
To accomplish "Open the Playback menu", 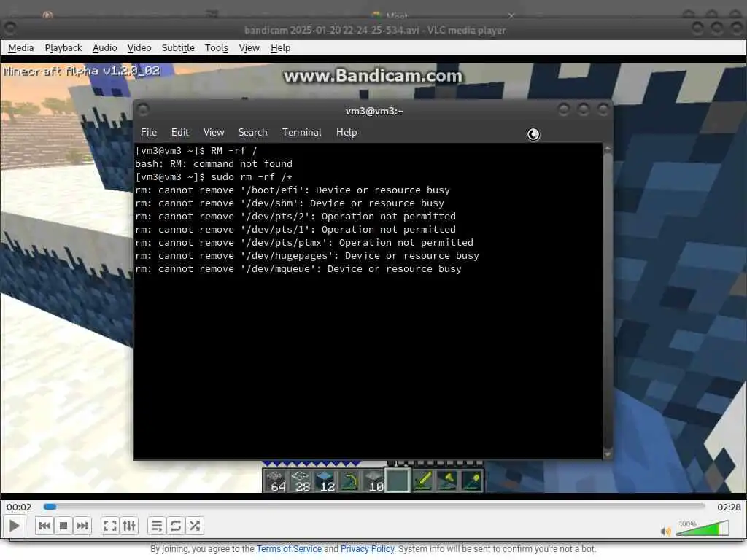I will click(x=63, y=47).
